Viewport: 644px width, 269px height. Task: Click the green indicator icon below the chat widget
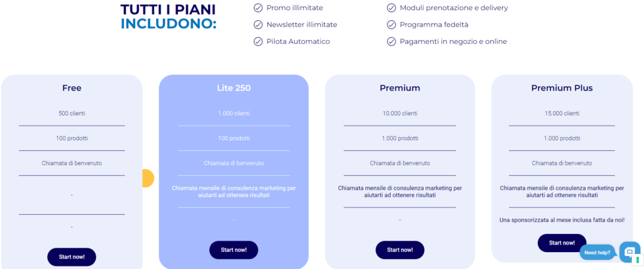(x=638, y=260)
